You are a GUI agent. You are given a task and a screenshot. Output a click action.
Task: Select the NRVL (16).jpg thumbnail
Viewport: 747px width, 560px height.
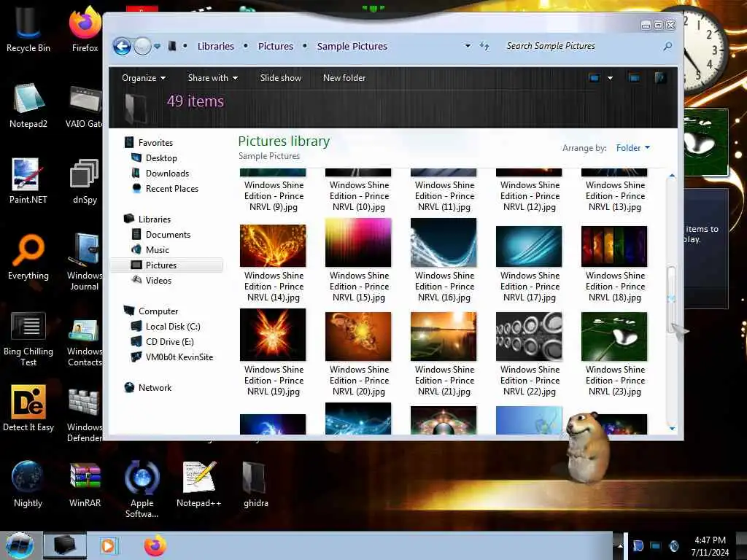444,242
